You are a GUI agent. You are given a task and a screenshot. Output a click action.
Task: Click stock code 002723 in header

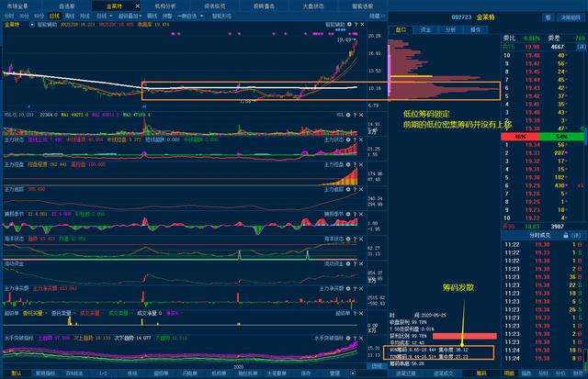click(x=461, y=17)
